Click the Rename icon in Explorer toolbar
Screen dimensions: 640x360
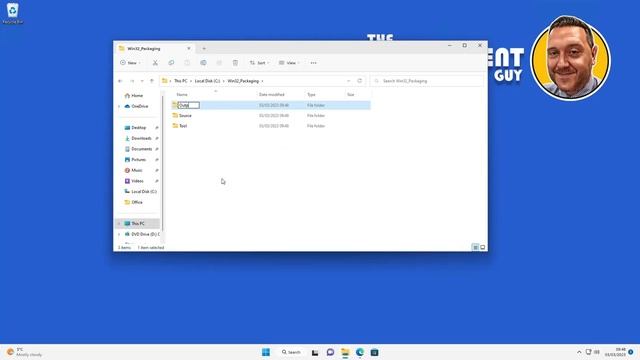pos(203,63)
